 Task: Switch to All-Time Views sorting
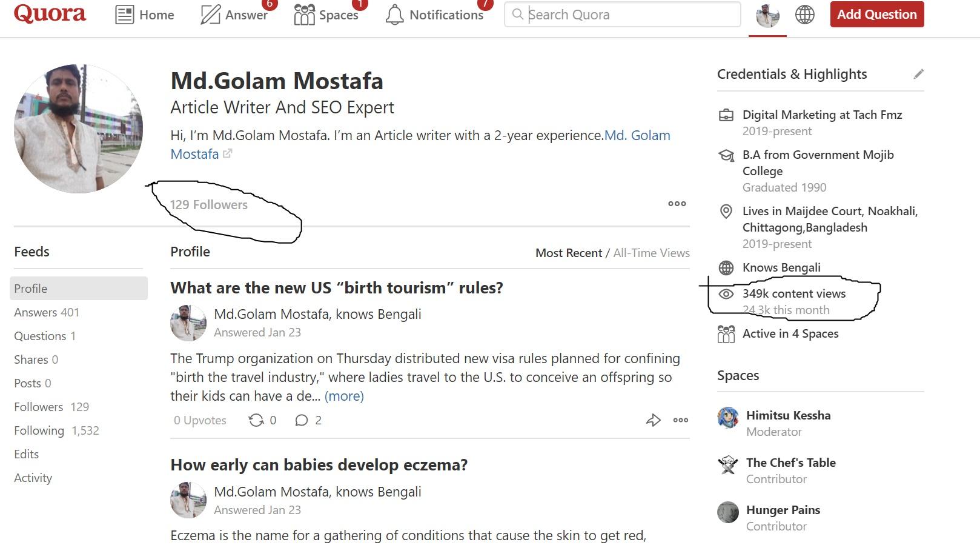coord(651,253)
